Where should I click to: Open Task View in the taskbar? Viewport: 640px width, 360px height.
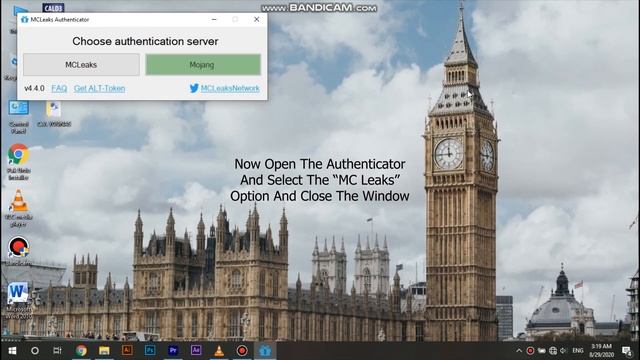point(58,351)
